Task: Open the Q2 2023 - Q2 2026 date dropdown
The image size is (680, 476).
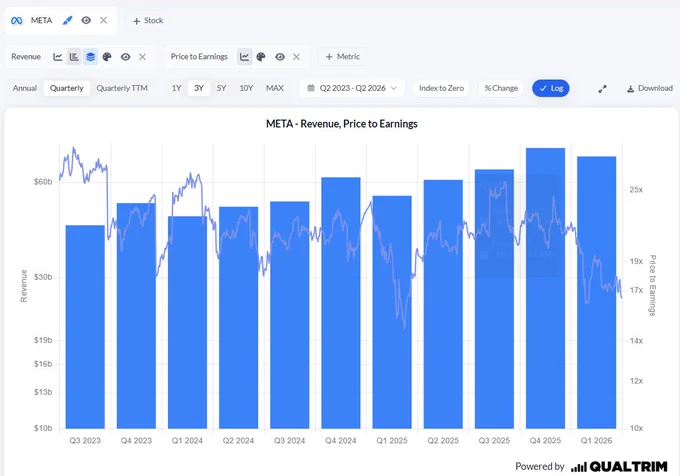Action: pos(352,88)
